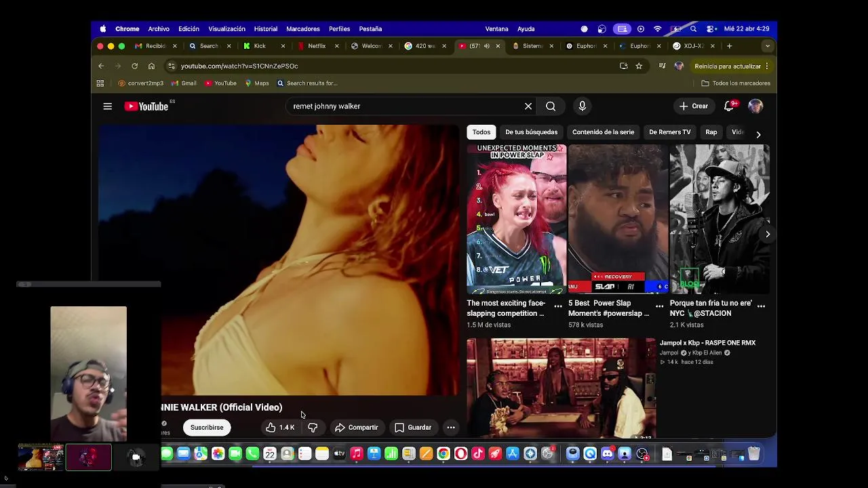Image resolution: width=868 pixels, height=488 pixels.
Task: Clear the YouTube search query
Action: pos(528,106)
